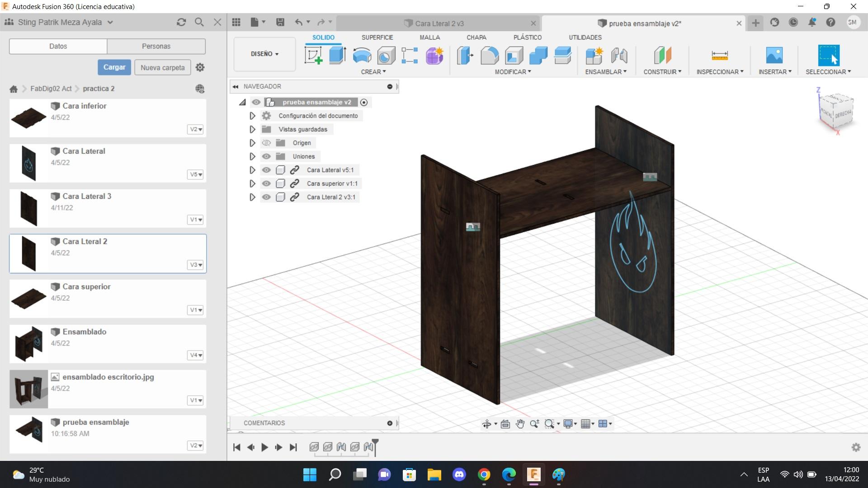Click the Create Sketch tool icon

click(313, 56)
